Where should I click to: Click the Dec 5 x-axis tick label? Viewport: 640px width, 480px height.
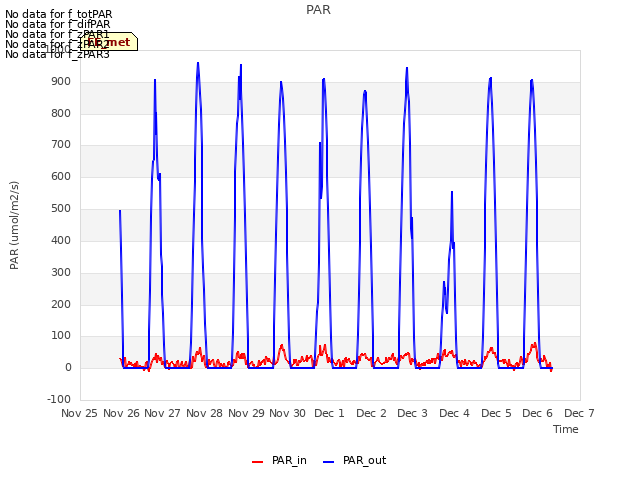tap(496, 413)
